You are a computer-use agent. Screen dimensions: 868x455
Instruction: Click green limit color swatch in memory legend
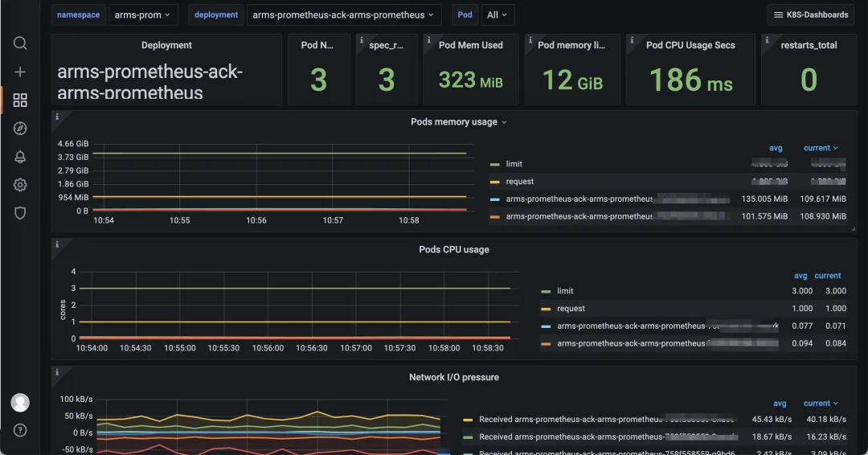495,165
